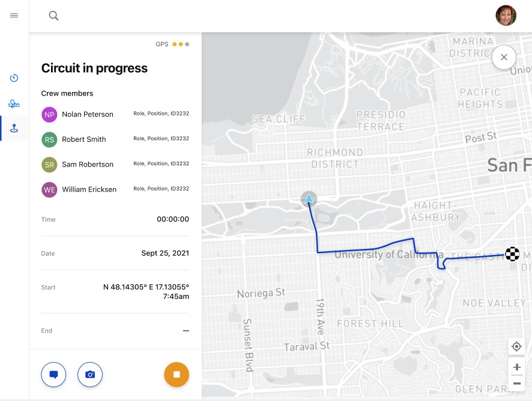Zoom out on the map
Image resolution: width=532 pixels, height=401 pixels.
[517, 384]
